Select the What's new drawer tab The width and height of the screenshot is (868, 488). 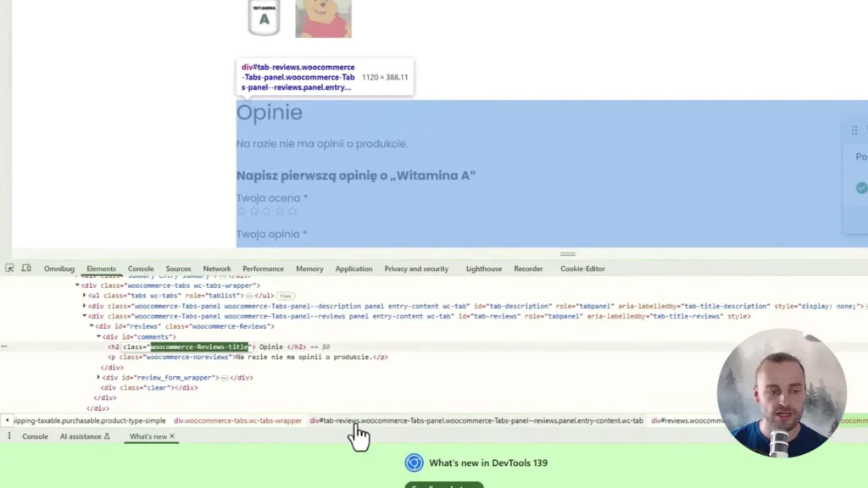pos(147,436)
